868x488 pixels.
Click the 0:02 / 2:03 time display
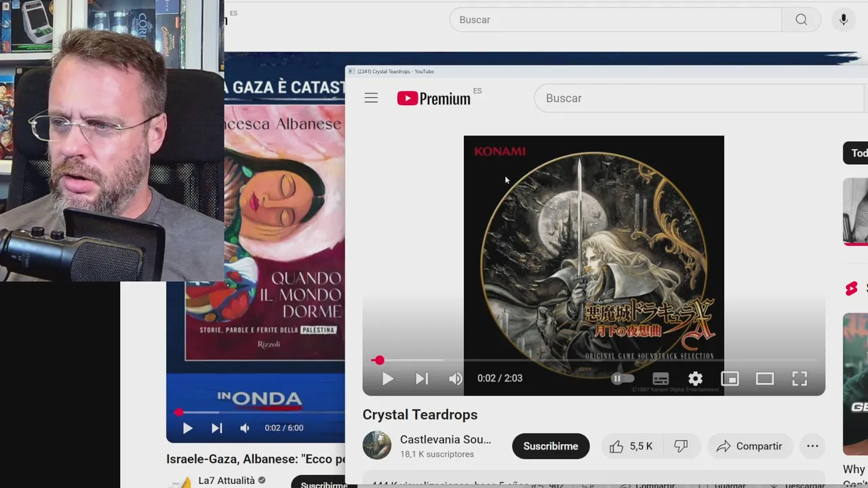[x=500, y=378]
